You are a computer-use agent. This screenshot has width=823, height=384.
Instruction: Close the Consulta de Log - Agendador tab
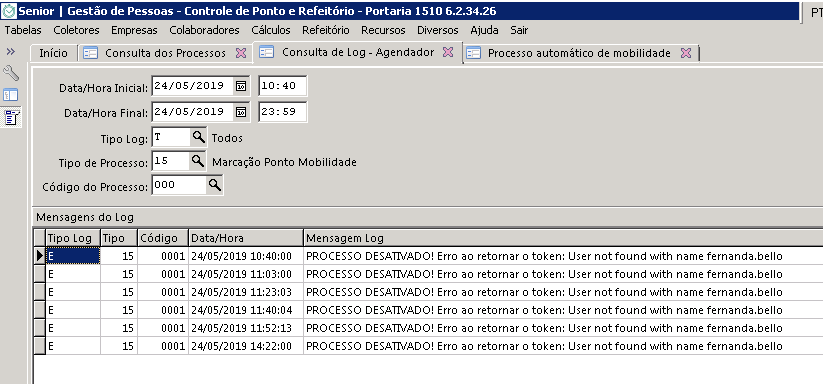coord(448,52)
